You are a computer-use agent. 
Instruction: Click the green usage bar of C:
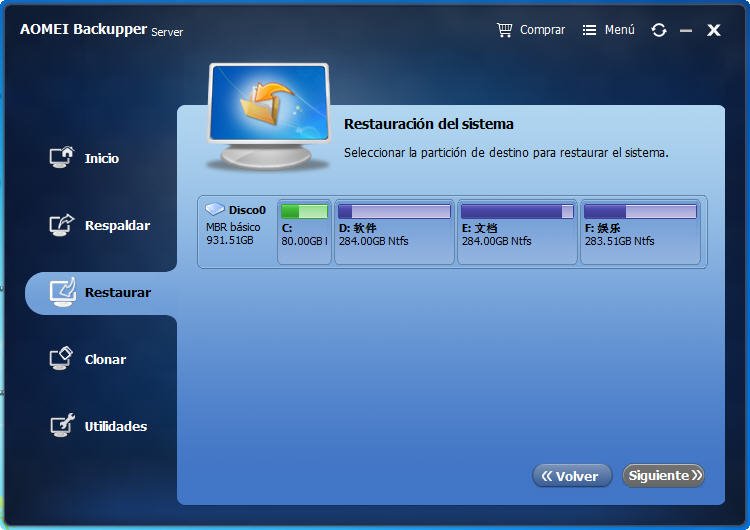click(304, 211)
